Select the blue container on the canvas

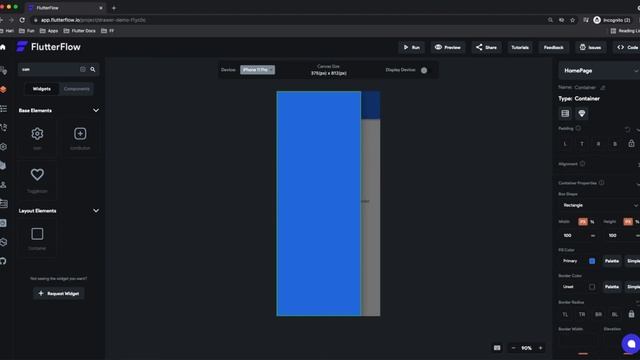coord(318,203)
